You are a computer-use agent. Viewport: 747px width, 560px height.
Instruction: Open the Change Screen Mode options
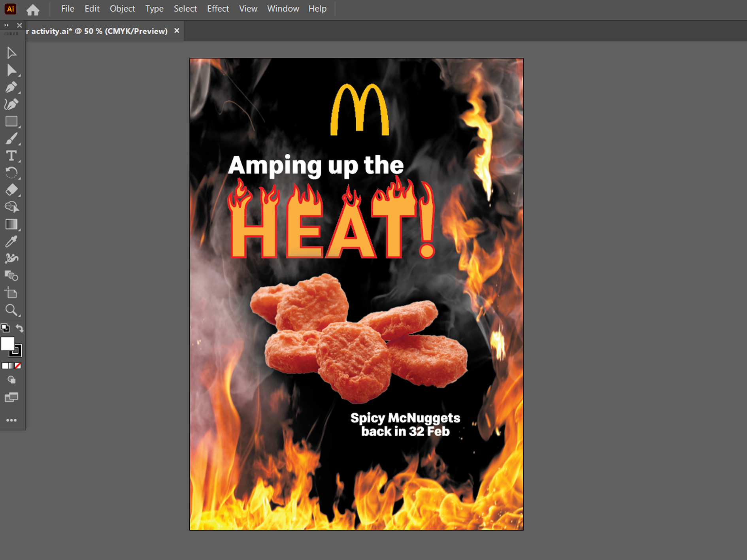click(11, 397)
